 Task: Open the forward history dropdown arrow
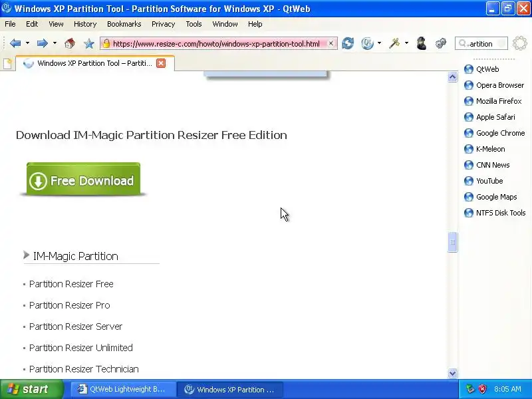click(x=55, y=43)
